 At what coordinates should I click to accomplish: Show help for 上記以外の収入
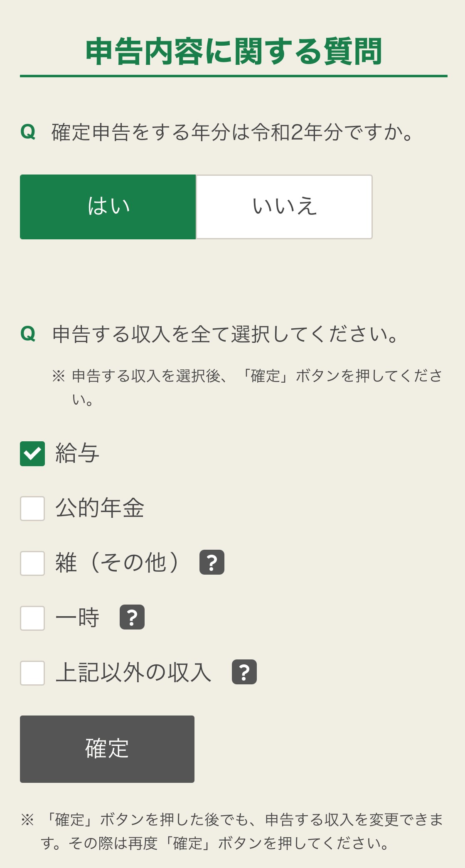point(244,672)
